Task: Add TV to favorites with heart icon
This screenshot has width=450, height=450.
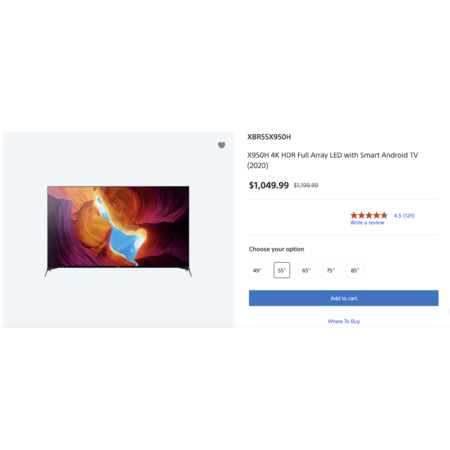Action: [x=221, y=145]
